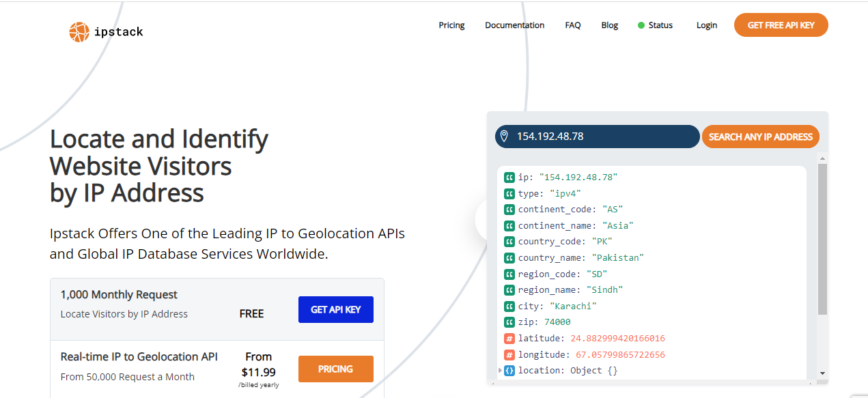
Task: Click string icon beside city row
Action: (509, 306)
